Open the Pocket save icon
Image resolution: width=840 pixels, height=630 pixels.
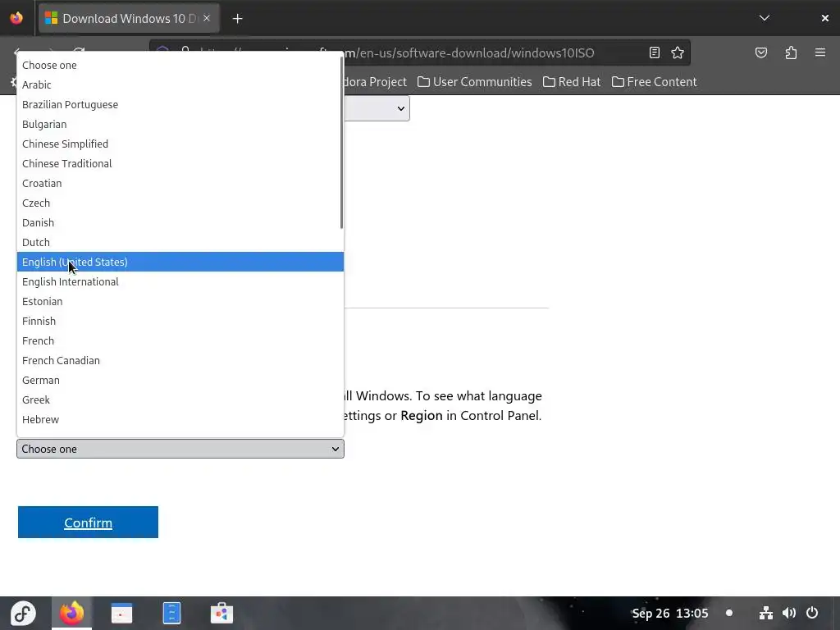click(x=761, y=52)
